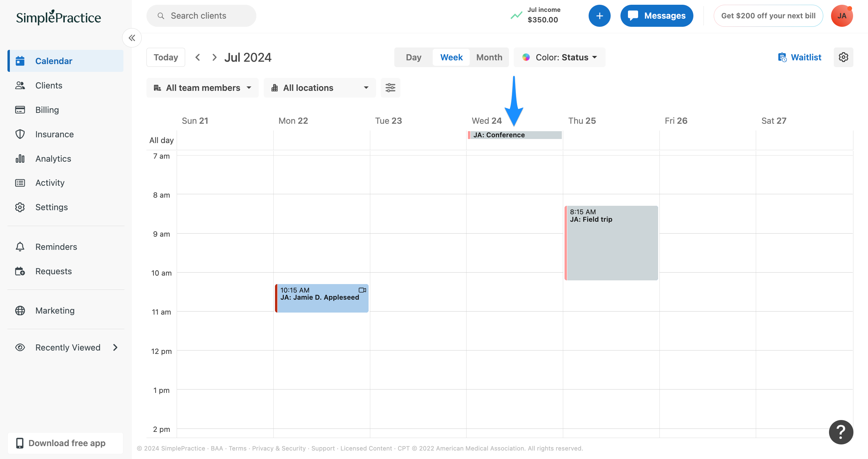Click Get $200 off your next bill
Viewport: 868px width, 459px height.
tap(768, 16)
